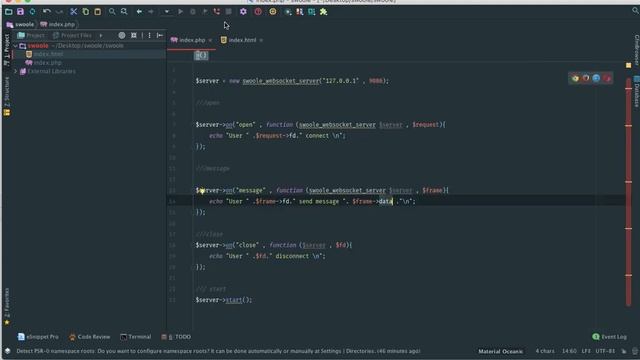Toggle the listen for debug connections phone icon
Viewport: 640px width, 360px height.
pyautogui.click(x=217, y=12)
